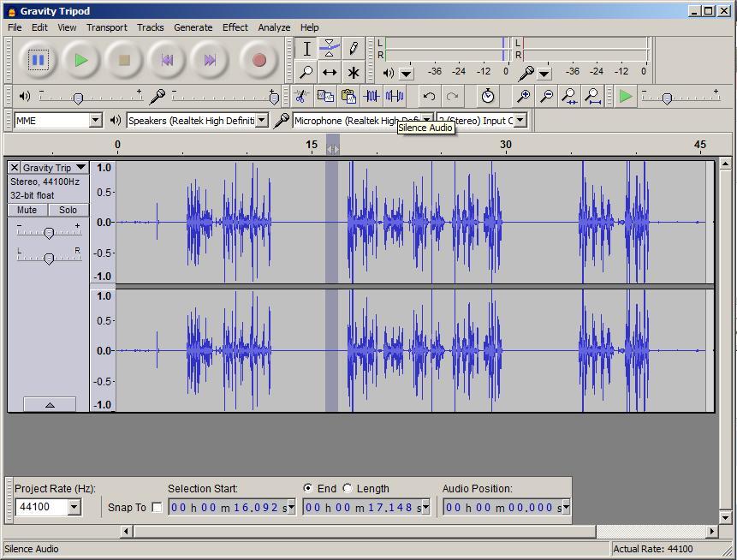
Task: Open the input meter options dropdown arrow
Action: (544, 74)
